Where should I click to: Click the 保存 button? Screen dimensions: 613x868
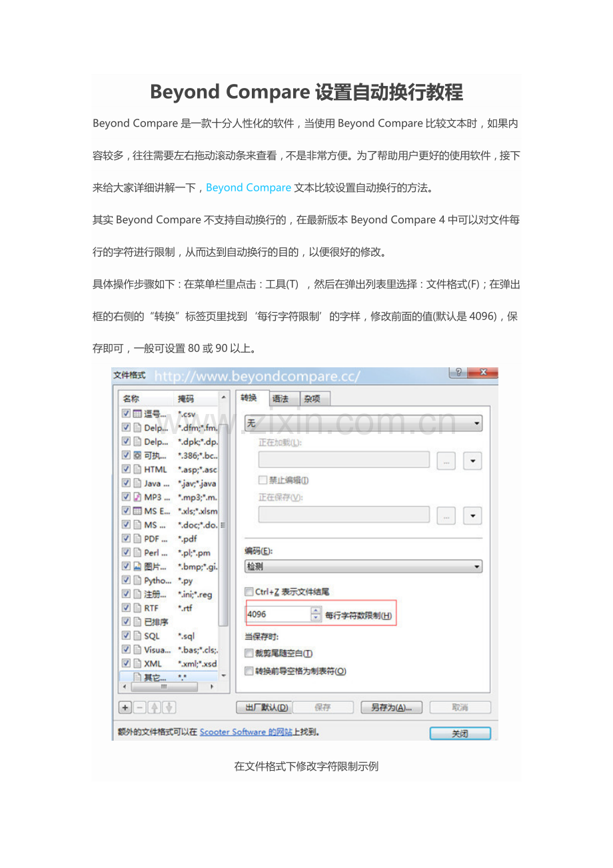(322, 707)
